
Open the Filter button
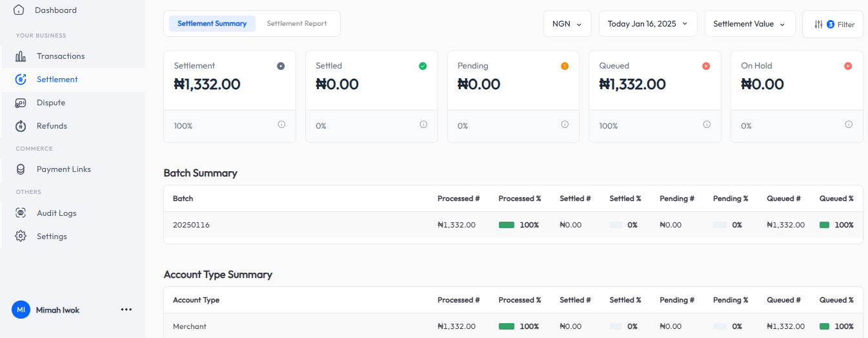point(833,25)
